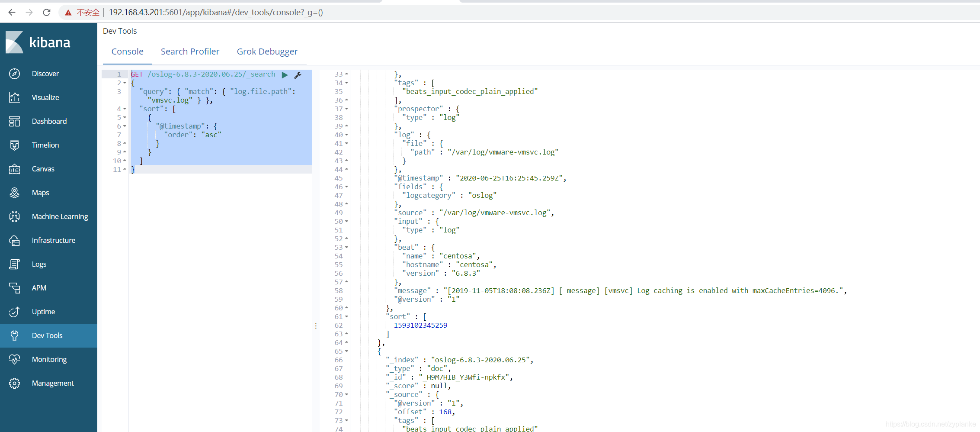Click "version" : "6.8.3" line
The height and width of the screenshot is (432, 980).
click(441, 273)
